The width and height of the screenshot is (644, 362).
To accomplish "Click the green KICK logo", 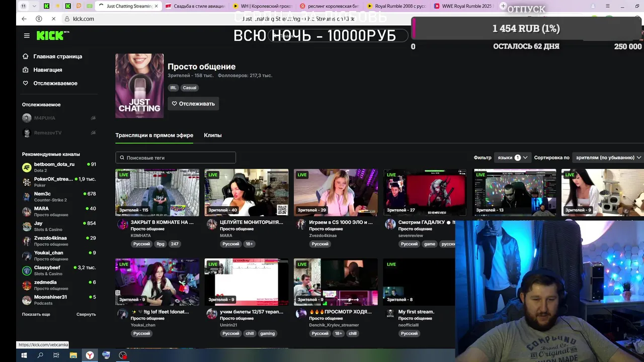I will click(50, 36).
